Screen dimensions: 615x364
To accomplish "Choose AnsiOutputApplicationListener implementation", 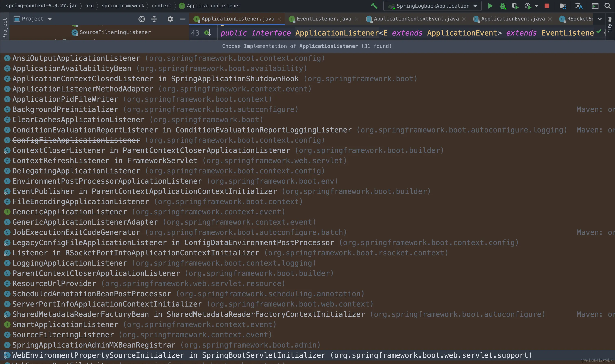I will 307,58.
